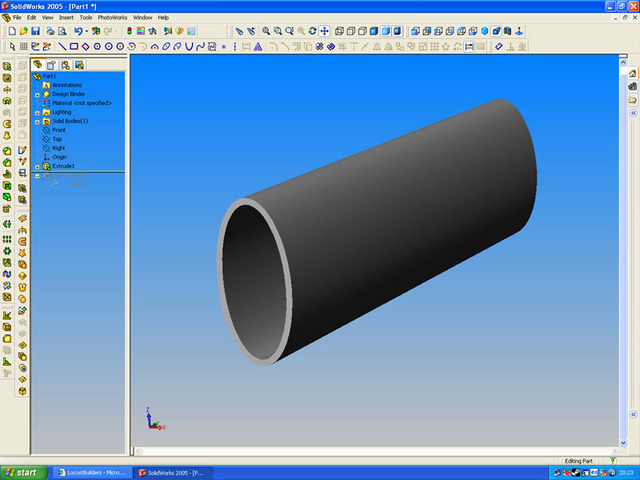The width and height of the screenshot is (640, 480).
Task: Click the Rebuild traffic light icon
Action: pos(129,31)
